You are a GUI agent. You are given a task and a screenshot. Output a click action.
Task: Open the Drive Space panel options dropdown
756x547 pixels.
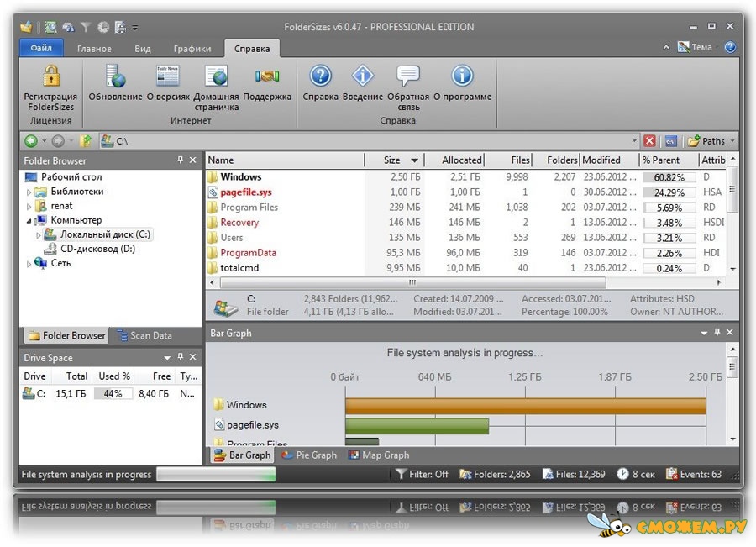click(x=167, y=357)
